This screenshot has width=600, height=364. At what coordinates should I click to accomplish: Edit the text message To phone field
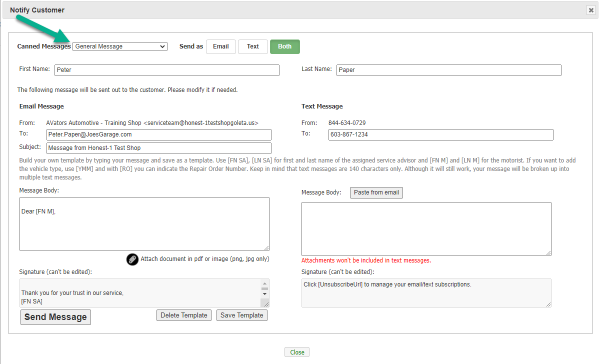(441, 134)
